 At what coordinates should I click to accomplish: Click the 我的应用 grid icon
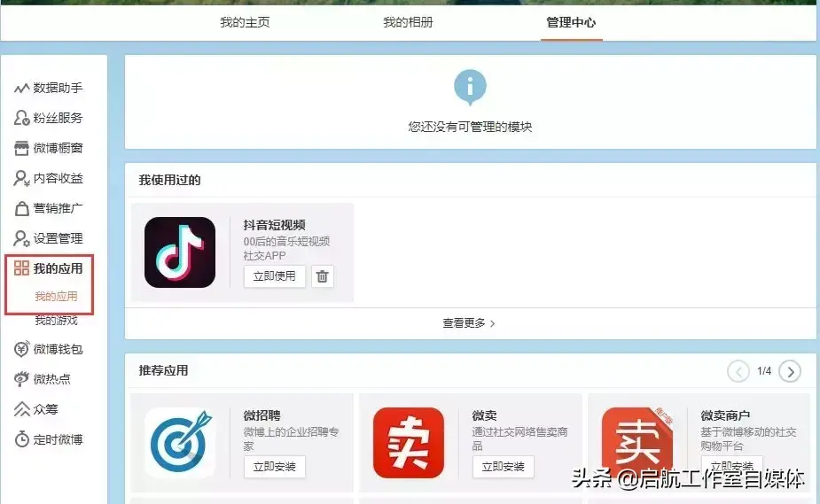(x=21, y=268)
